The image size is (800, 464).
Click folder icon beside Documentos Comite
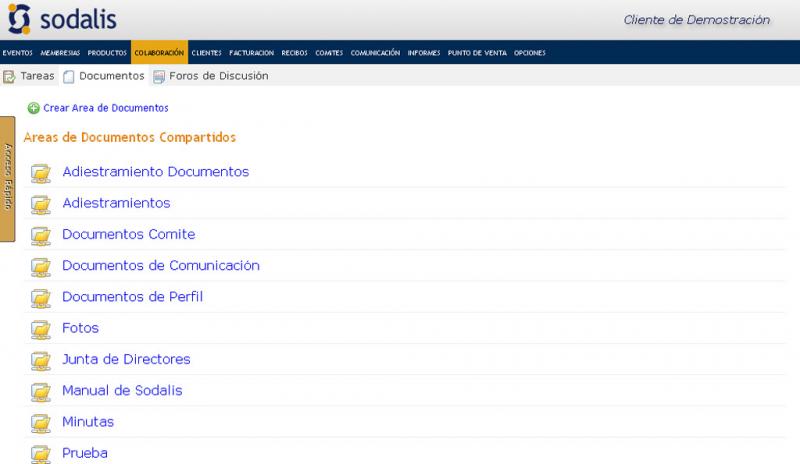coord(41,236)
